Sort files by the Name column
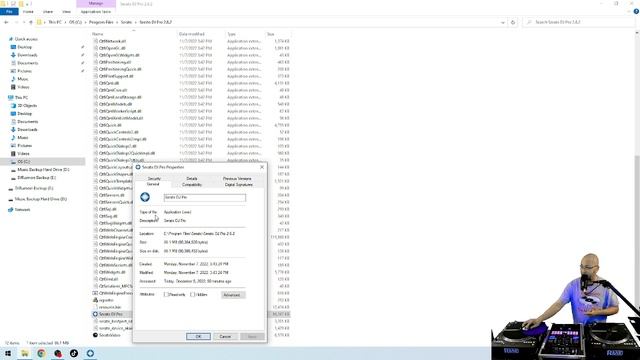640x360 pixels. tap(97, 34)
